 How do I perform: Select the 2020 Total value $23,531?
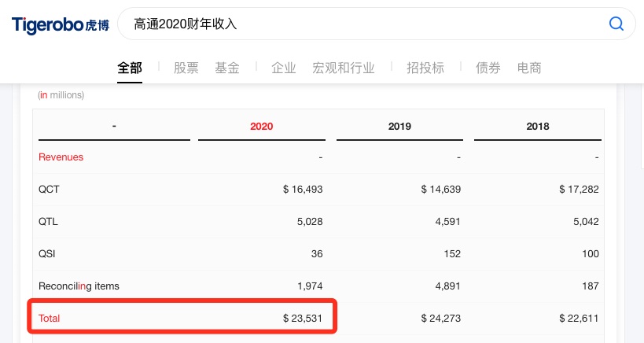pos(303,318)
